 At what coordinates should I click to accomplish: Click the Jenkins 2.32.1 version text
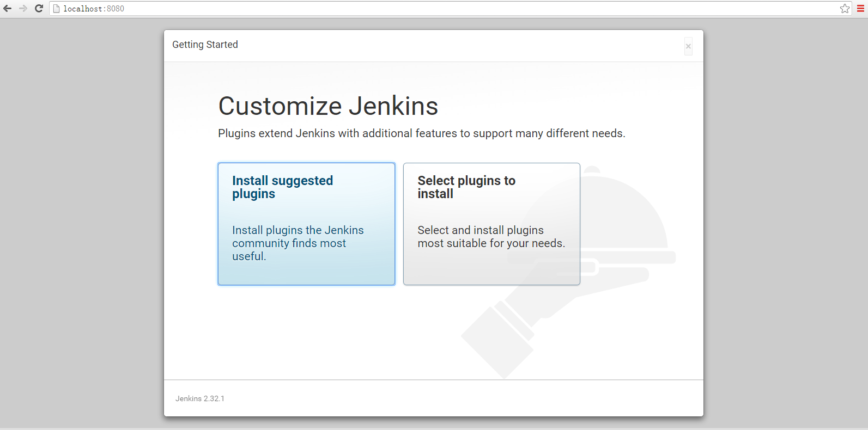[x=200, y=398]
